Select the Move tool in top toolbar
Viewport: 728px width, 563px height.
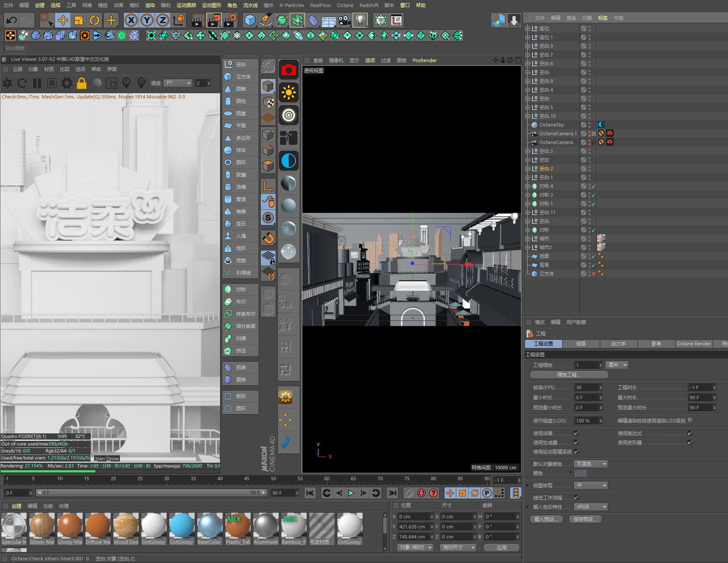click(x=63, y=20)
